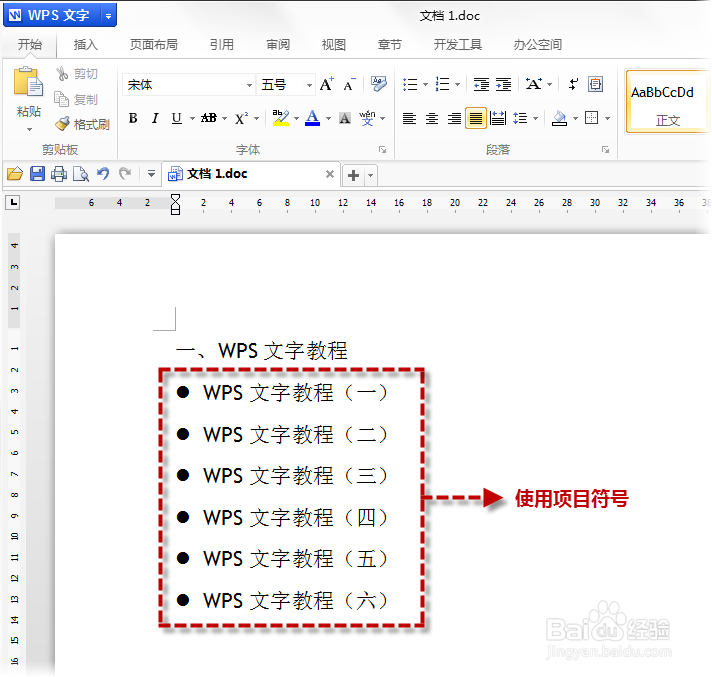The height and width of the screenshot is (677, 712).
Task: Toggle superscript X² formatting
Action: pyautogui.click(x=241, y=119)
